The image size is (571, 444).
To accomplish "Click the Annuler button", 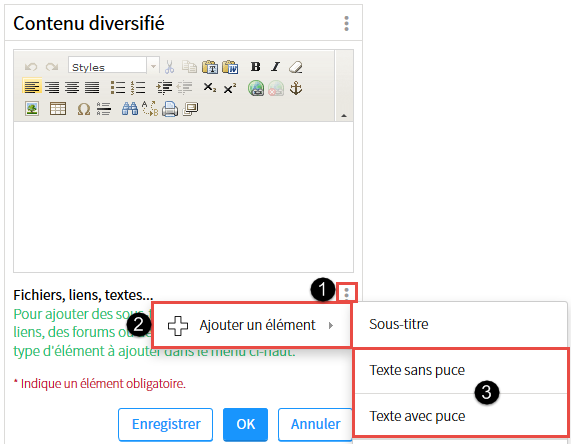I will [x=315, y=424].
